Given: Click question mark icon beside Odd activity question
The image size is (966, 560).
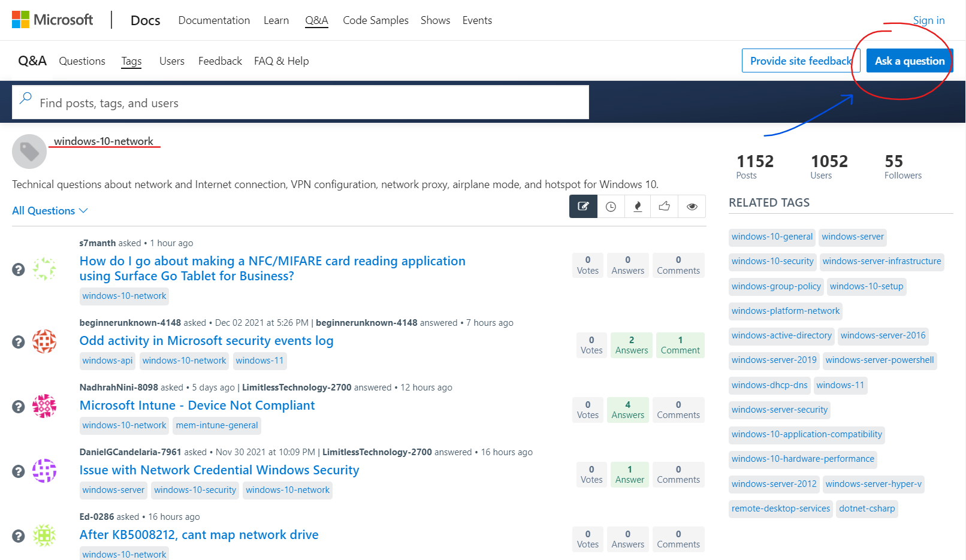Looking at the screenshot, I should click(19, 341).
